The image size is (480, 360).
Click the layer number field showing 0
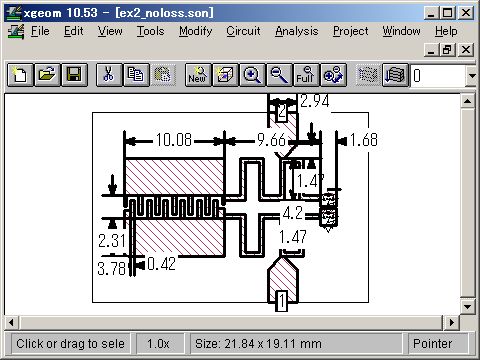438,76
